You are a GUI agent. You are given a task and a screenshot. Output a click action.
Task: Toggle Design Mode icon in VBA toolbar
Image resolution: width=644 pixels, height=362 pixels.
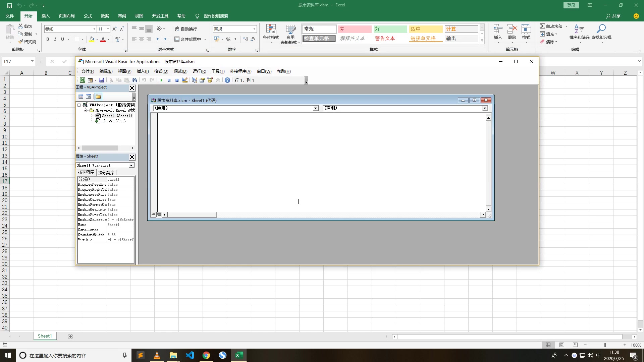[185, 80]
